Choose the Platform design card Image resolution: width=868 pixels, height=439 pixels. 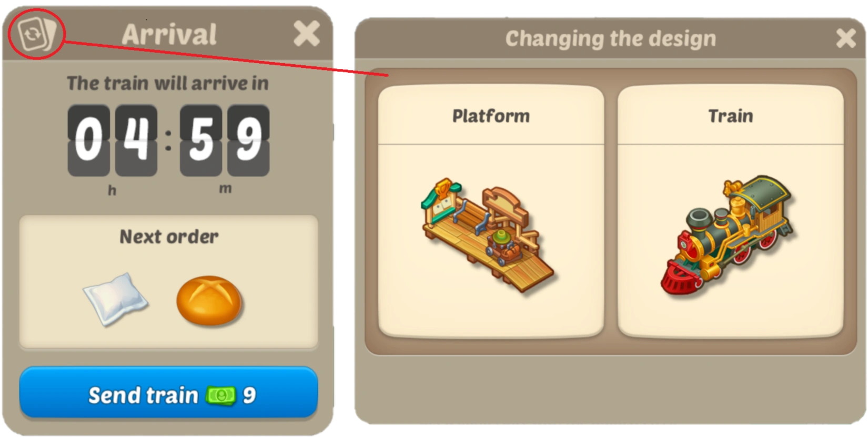[x=491, y=211]
